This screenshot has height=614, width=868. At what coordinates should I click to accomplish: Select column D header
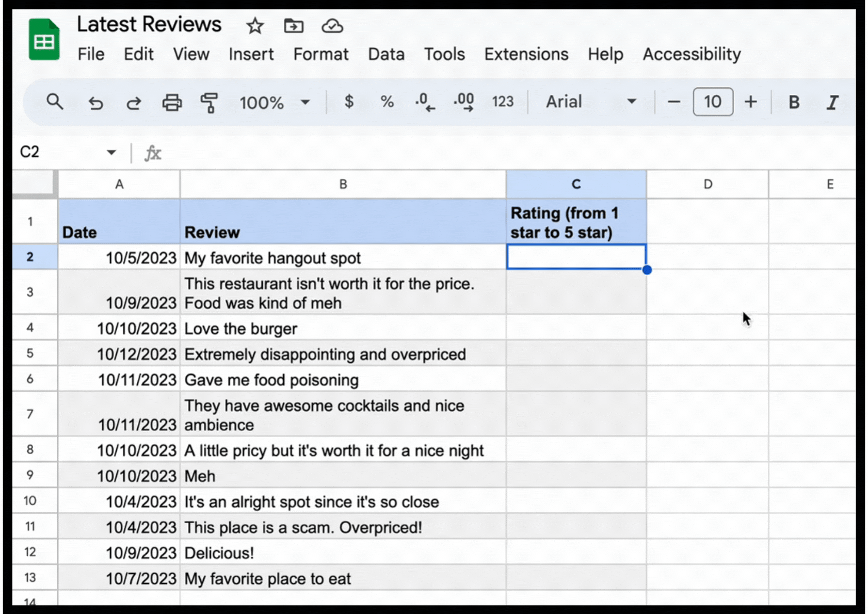[x=708, y=184]
